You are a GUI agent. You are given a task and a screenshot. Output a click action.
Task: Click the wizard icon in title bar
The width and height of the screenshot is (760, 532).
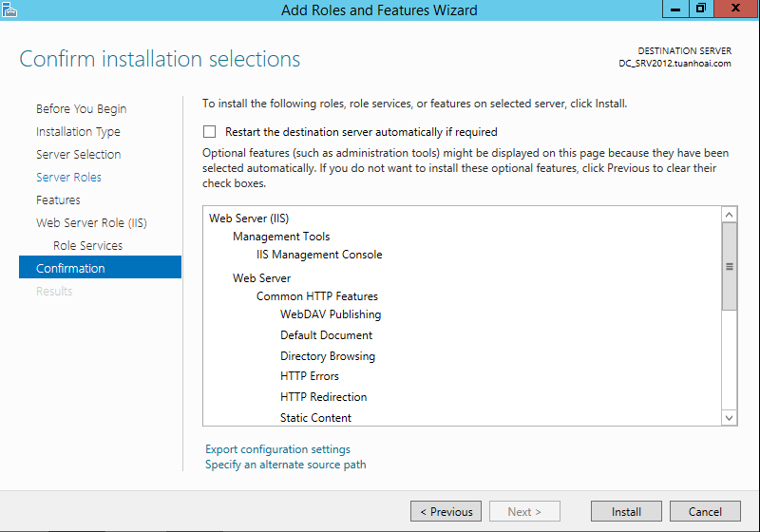pyautogui.click(x=9, y=9)
